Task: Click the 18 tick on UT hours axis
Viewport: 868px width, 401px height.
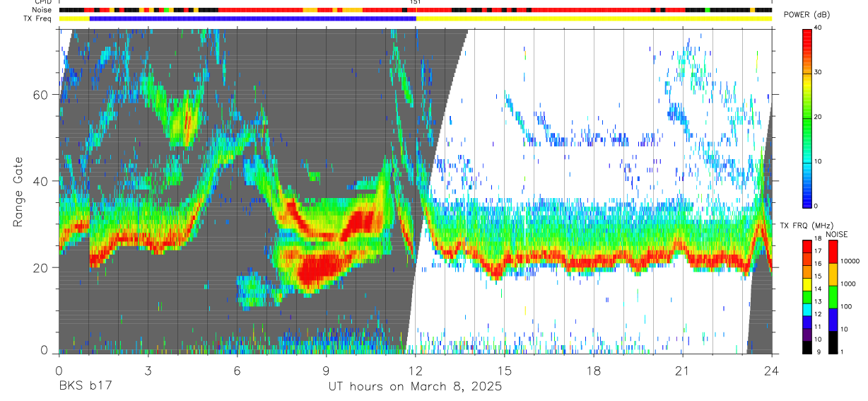Action: click(593, 371)
